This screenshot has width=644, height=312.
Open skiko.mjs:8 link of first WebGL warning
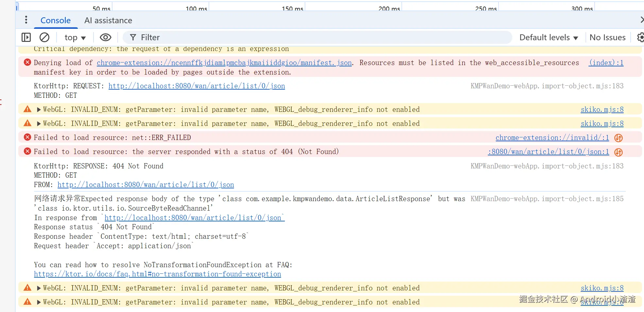coord(602,110)
